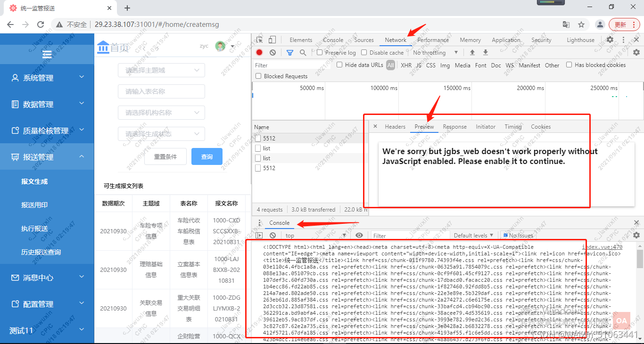Click the network Filter text box
The width and height of the screenshot is (644, 344).
click(292, 65)
